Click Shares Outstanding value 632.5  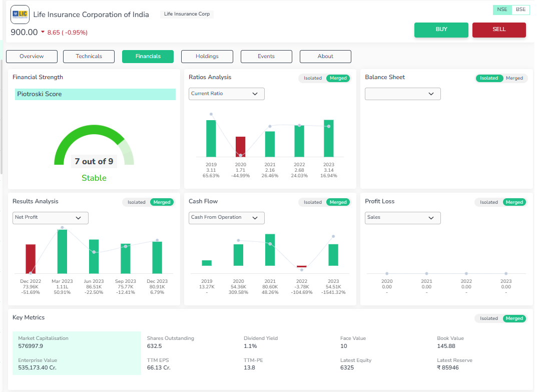tap(155, 346)
